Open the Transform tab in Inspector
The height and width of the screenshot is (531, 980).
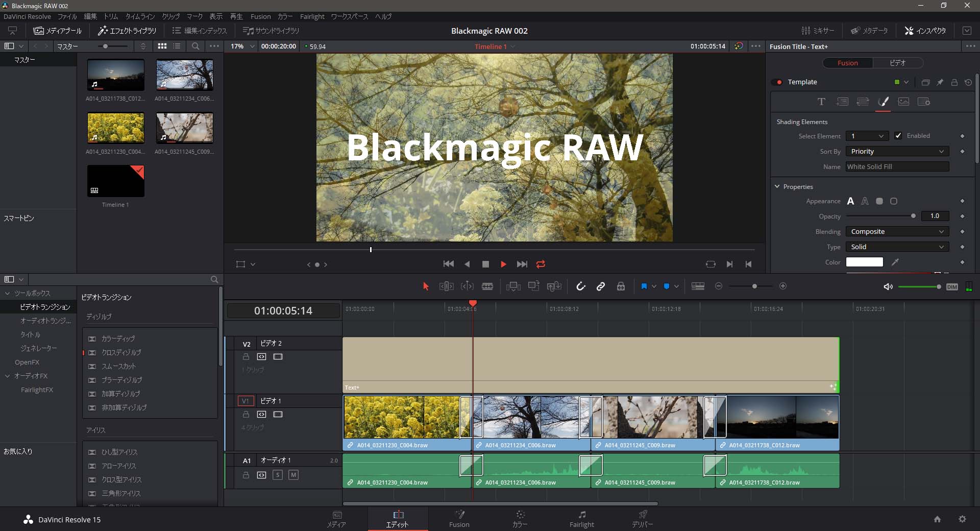(863, 102)
